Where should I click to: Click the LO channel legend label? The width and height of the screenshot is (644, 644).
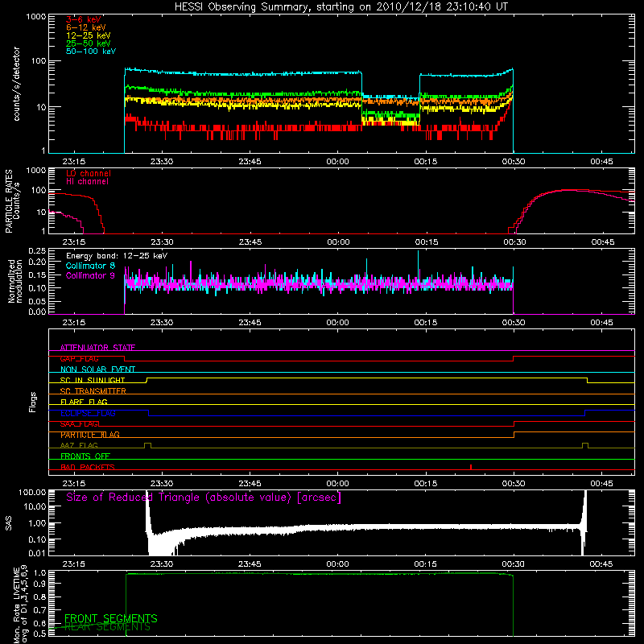[89, 173]
